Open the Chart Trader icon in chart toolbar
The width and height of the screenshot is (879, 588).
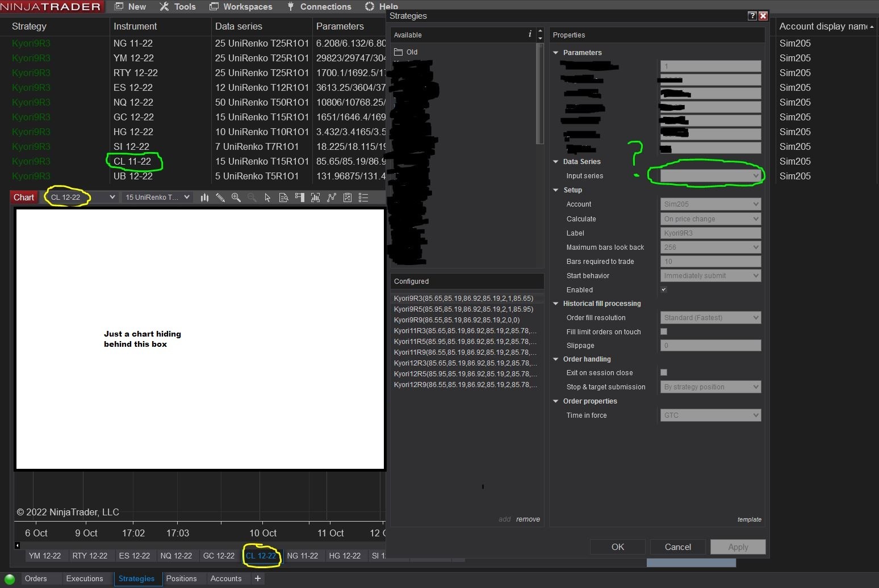tap(300, 198)
